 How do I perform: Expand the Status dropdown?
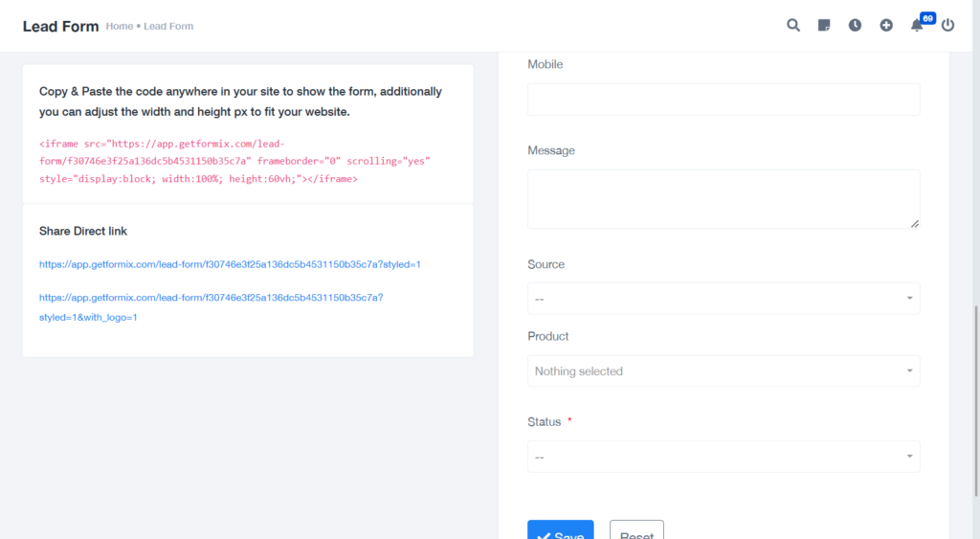(x=724, y=457)
